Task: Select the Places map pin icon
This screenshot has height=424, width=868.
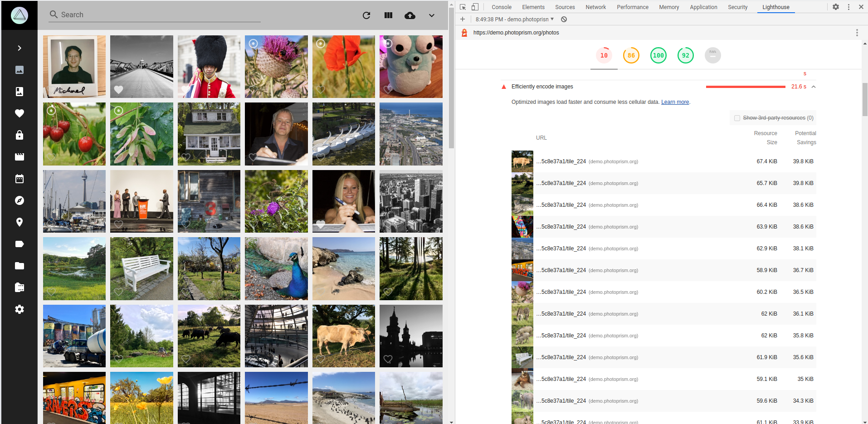Action: click(x=19, y=222)
